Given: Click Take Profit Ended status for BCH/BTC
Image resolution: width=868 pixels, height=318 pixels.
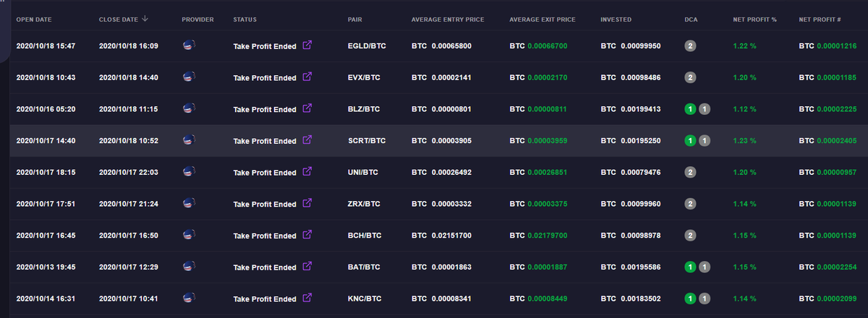Looking at the screenshot, I should pos(265,236).
